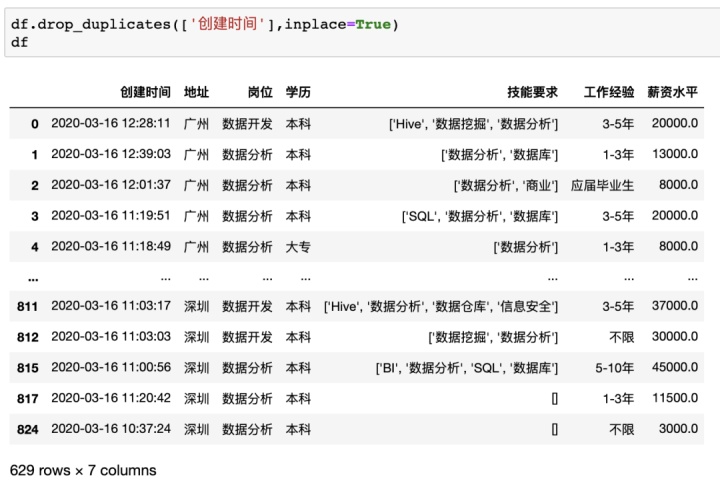
Task: Click the salary value 13000.0
Action: coord(675,154)
